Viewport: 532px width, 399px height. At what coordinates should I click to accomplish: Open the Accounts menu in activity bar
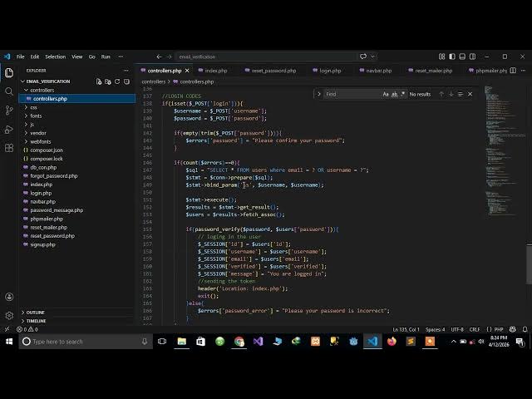pos(9,297)
